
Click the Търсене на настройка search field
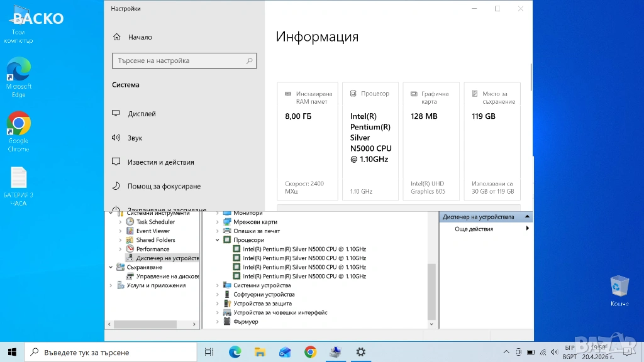click(179, 61)
